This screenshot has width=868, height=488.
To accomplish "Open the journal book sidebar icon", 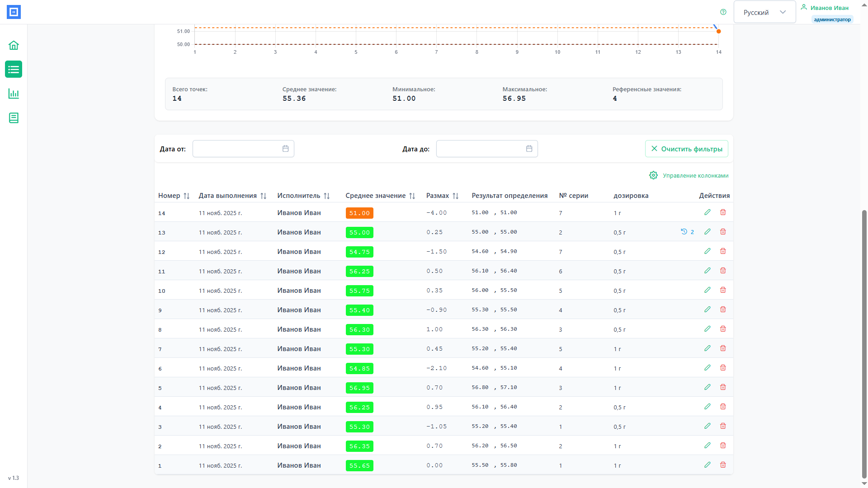I will 14,118.
